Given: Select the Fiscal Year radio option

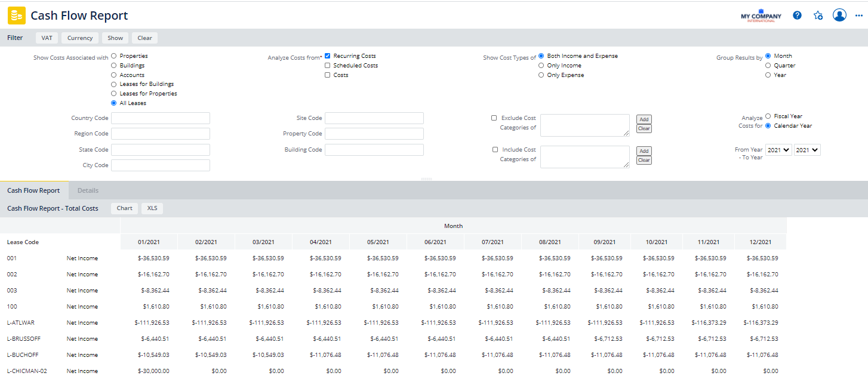Looking at the screenshot, I should 768,116.
